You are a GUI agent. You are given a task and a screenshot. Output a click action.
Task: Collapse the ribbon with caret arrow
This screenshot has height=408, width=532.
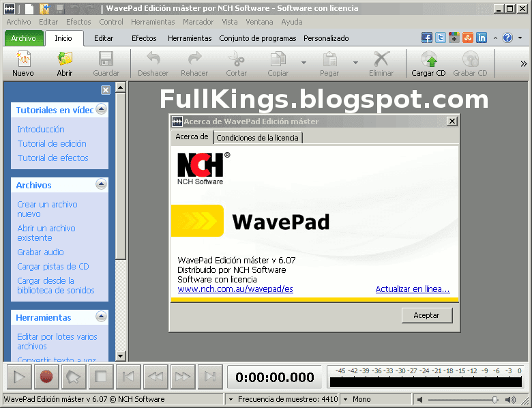495,38
